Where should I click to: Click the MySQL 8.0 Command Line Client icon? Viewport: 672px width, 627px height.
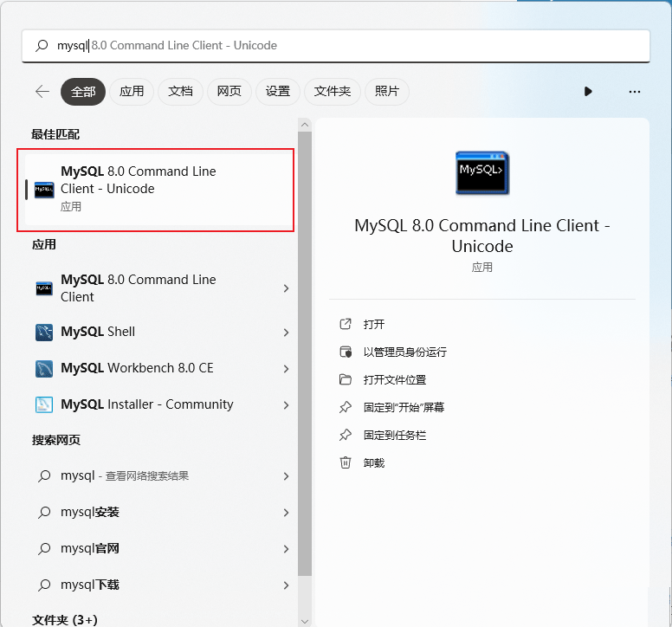coord(44,288)
